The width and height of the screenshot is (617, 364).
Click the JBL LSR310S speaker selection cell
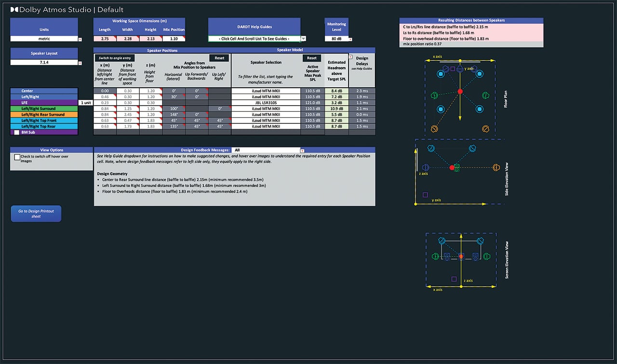tap(266, 103)
